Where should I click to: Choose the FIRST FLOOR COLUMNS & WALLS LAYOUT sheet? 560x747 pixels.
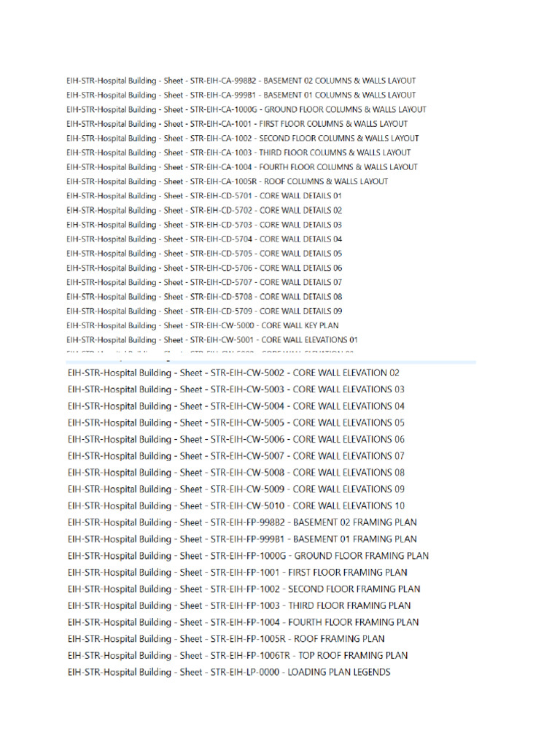(x=237, y=124)
